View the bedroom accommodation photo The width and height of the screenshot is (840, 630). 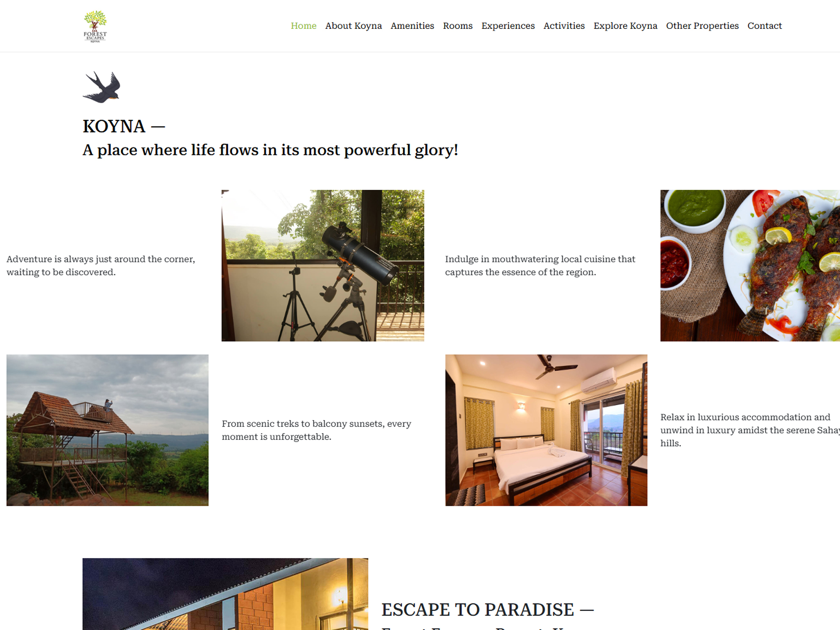[546, 430]
